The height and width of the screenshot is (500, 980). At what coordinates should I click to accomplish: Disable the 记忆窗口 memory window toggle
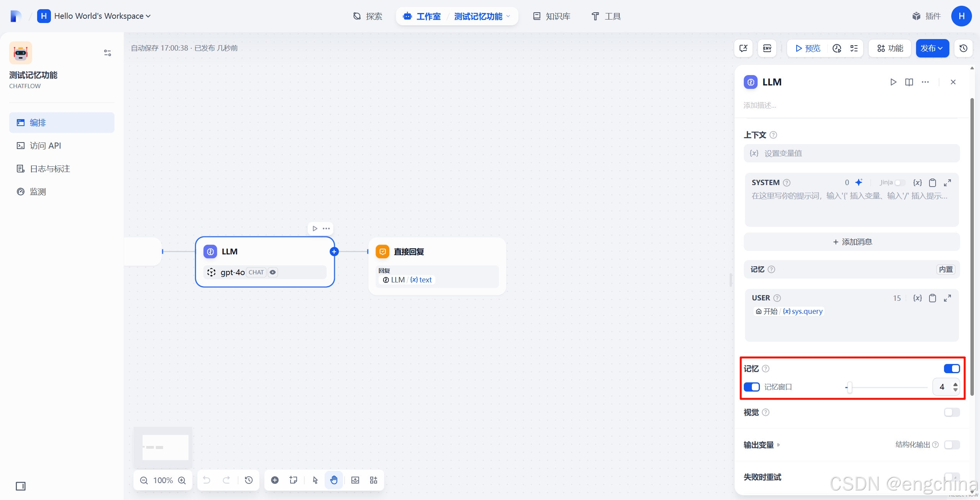point(751,387)
